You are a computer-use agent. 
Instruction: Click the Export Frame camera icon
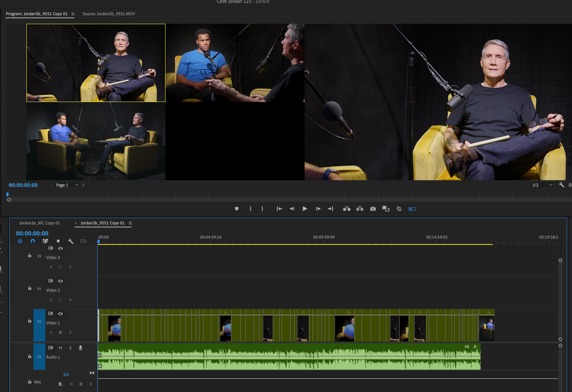pyautogui.click(x=373, y=209)
